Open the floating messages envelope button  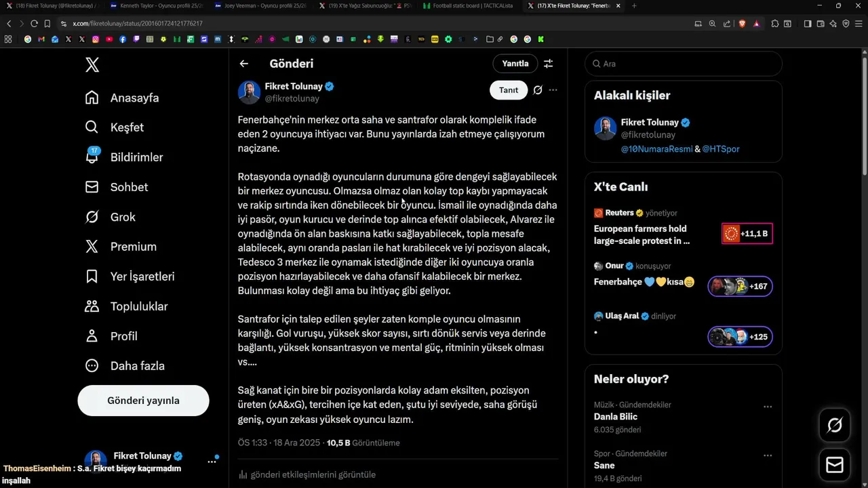(835, 465)
